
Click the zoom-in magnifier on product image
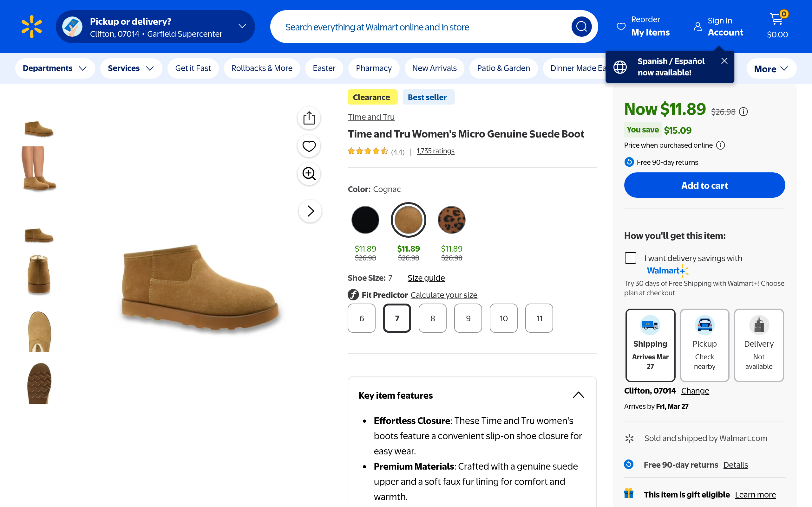click(x=309, y=174)
